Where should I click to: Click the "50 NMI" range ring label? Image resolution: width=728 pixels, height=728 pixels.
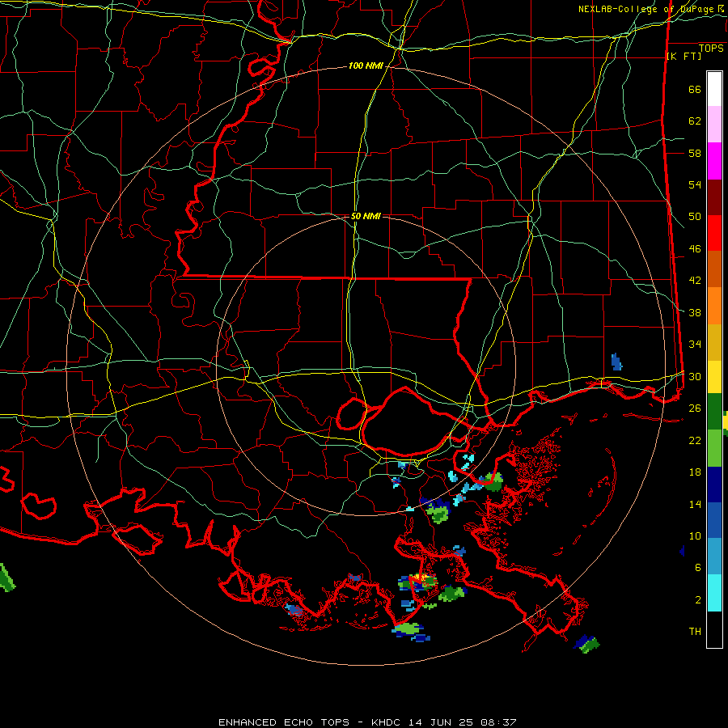(x=366, y=216)
